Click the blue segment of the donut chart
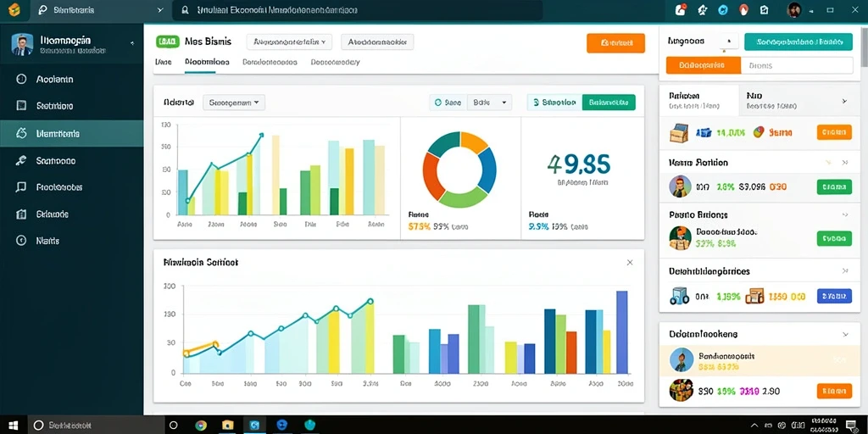 pyautogui.click(x=487, y=170)
